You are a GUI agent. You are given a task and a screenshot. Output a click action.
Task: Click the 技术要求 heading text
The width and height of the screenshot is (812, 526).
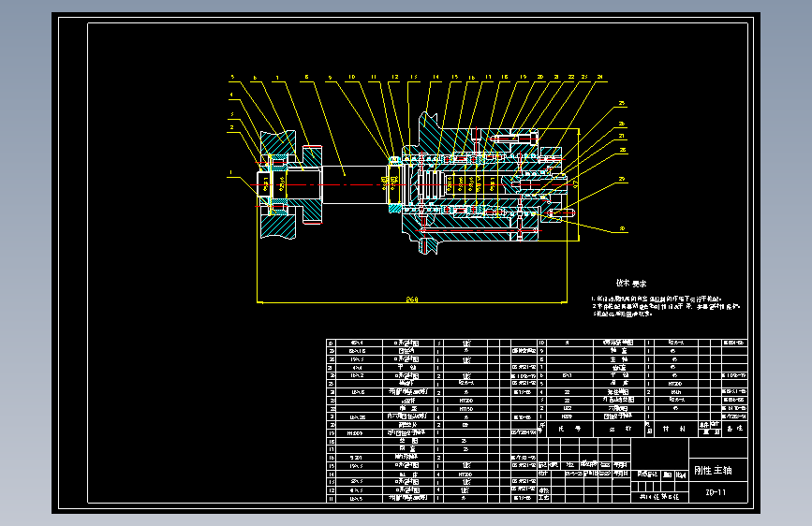click(x=630, y=284)
